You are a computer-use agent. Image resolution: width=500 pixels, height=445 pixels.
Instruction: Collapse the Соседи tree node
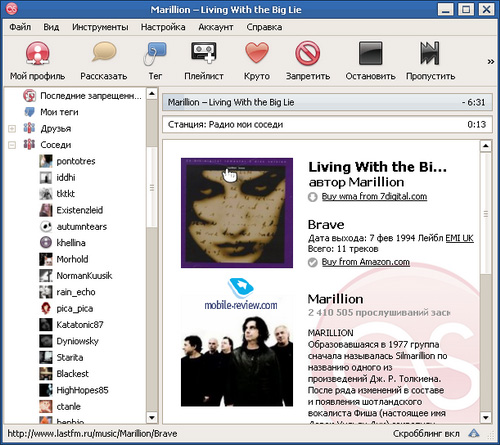[12, 145]
